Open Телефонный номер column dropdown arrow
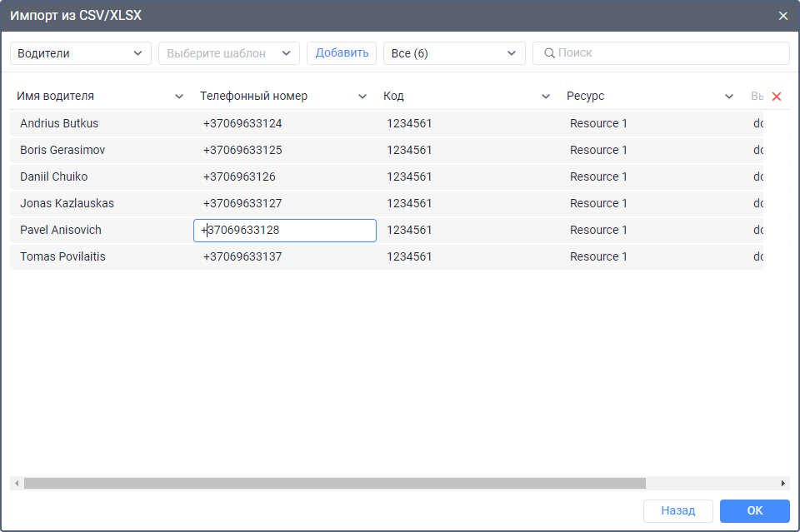This screenshot has width=800, height=532. click(362, 97)
